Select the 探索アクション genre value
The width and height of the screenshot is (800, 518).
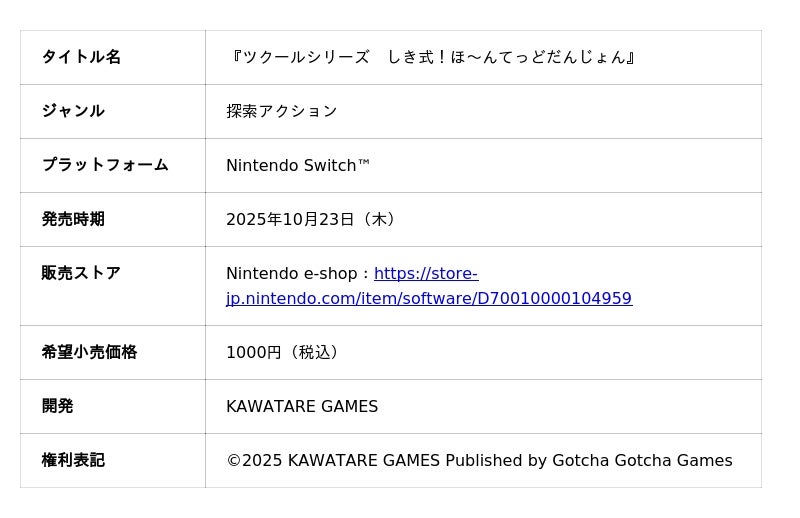tap(282, 111)
